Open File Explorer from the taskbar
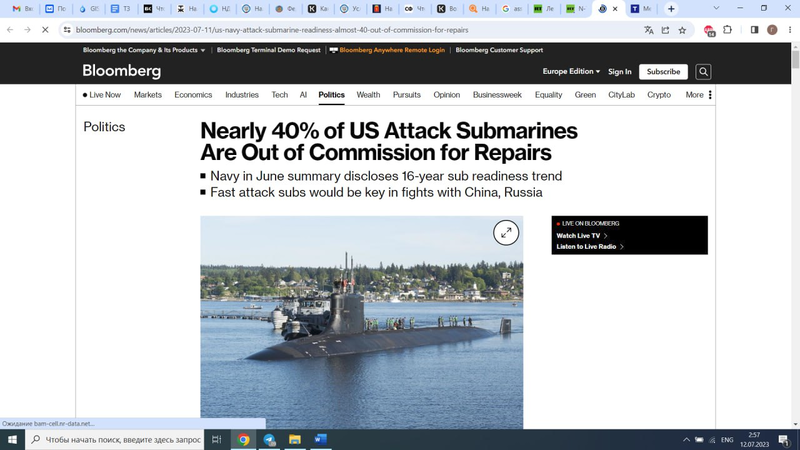This screenshot has height=450, width=800. point(295,439)
